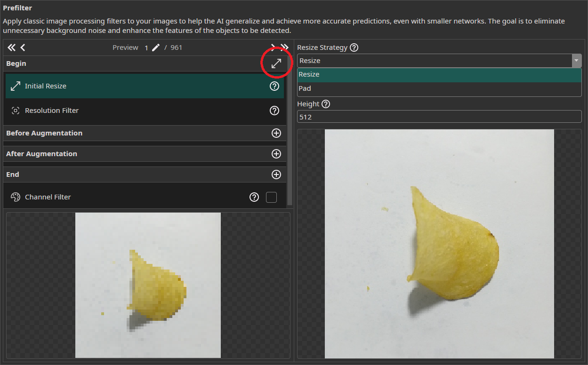Open help for Resize Strategy
This screenshot has height=365, width=588.
(354, 47)
